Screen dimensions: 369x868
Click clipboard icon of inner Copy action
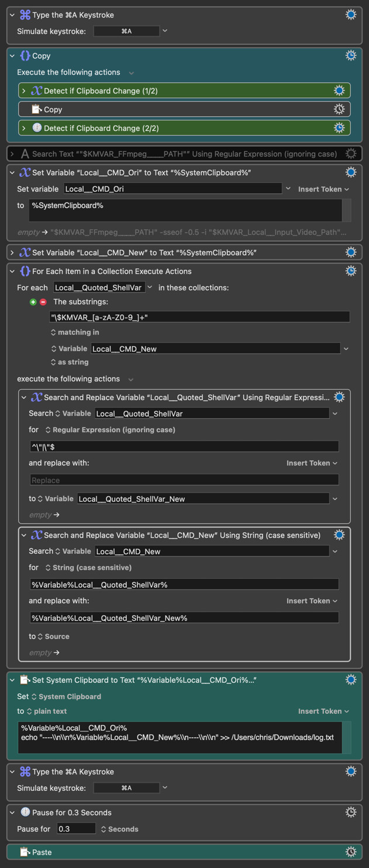coord(36,109)
